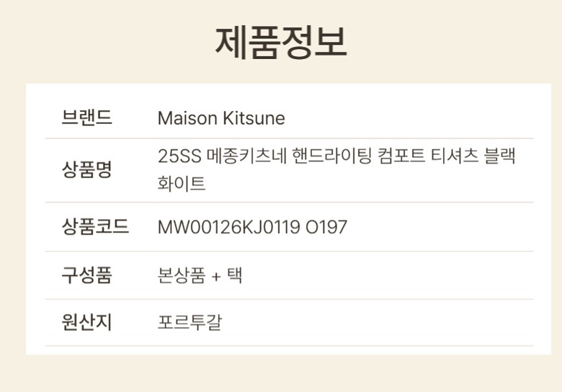Select the 상품코드 row label

pyautogui.click(x=95, y=227)
